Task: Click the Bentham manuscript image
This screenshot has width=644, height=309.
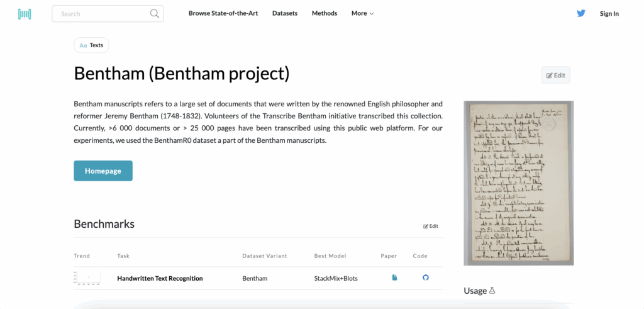Action: click(x=518, y=183)
